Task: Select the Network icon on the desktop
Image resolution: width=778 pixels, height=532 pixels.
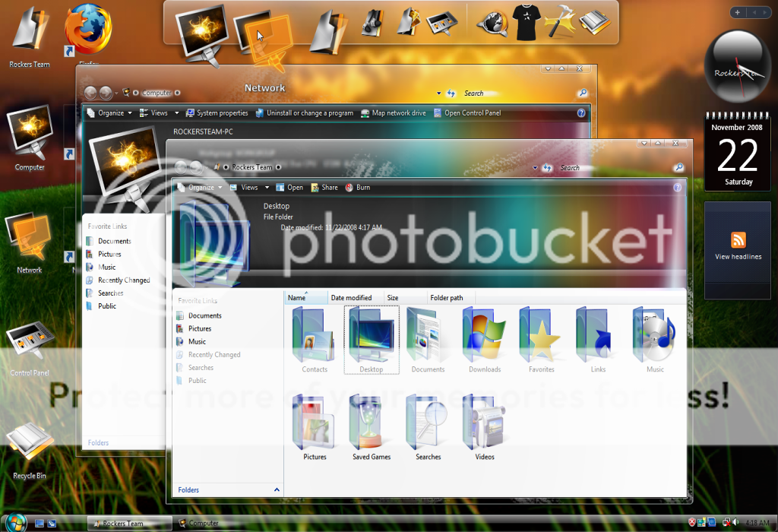Action: click(29, 243)
